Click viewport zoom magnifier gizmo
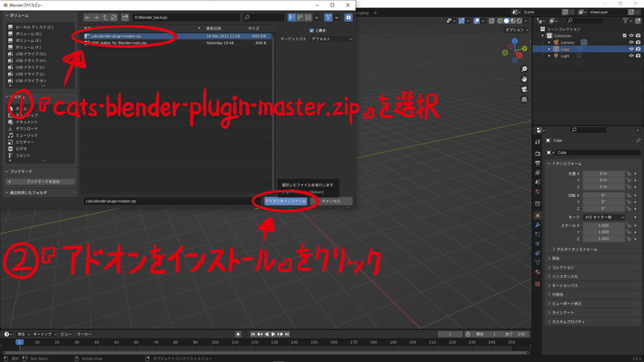 (524, 69)
